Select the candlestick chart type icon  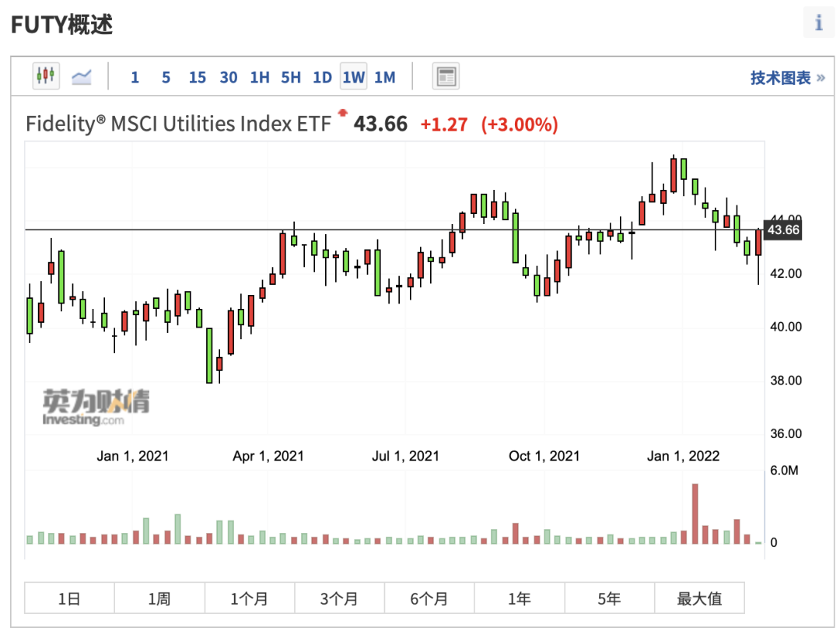[x=46, y=76]
